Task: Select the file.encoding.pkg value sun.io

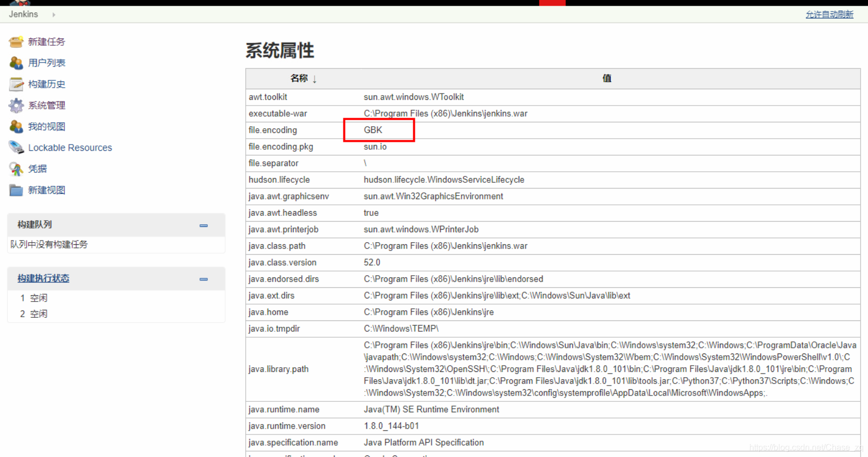Action: point(375,147)
